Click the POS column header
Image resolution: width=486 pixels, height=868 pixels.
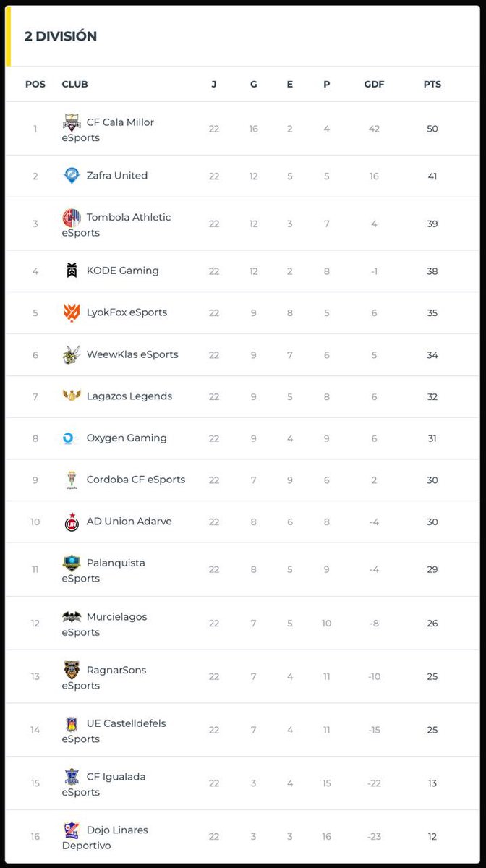[x=35, y=84]
